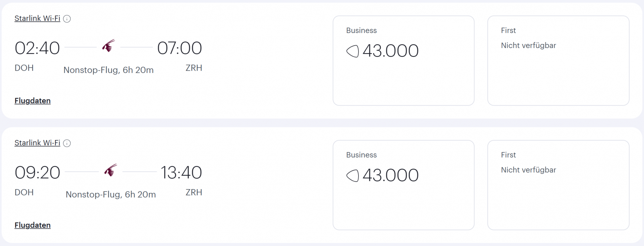Click Avios icon in the 02:40 flight's Business fare
This screenshot has width=644, height=246.
353,51
